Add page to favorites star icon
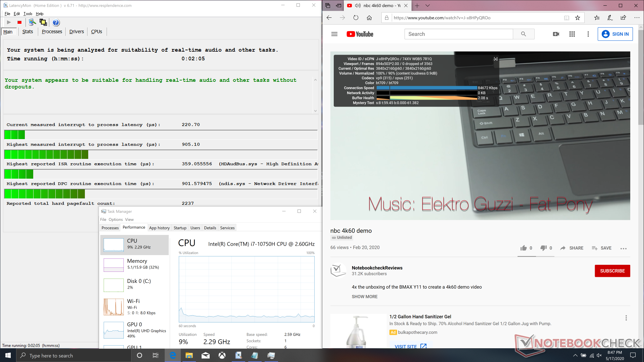Screen dimensions: 644x362 tap(578, 18)
